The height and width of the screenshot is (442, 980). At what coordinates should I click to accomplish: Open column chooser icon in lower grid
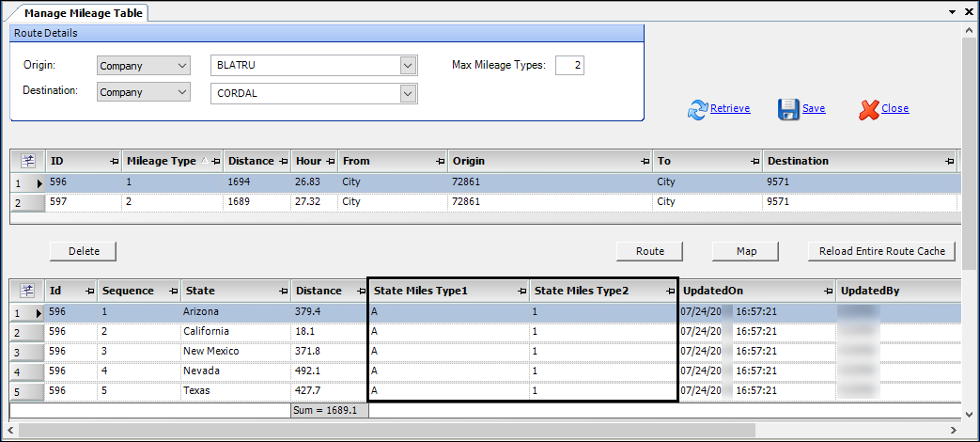click(x=27, y=292)
